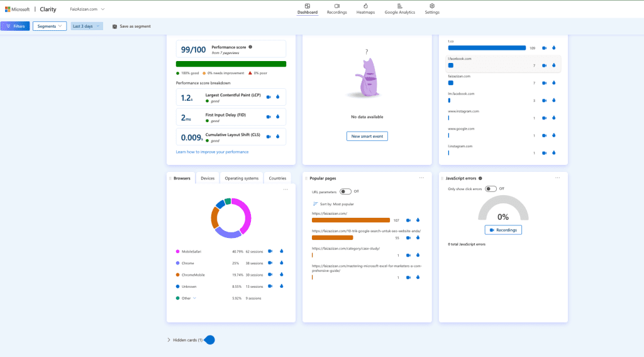
Task: Open heatmap for Chrome browser sessions
Action: click(x=281, y=263)
